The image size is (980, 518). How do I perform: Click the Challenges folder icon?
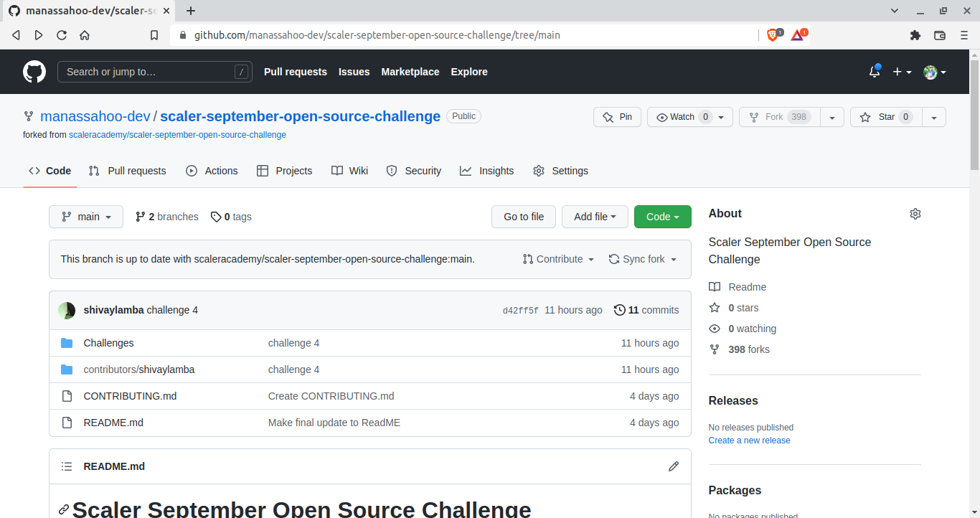click(x=67, y=343)
